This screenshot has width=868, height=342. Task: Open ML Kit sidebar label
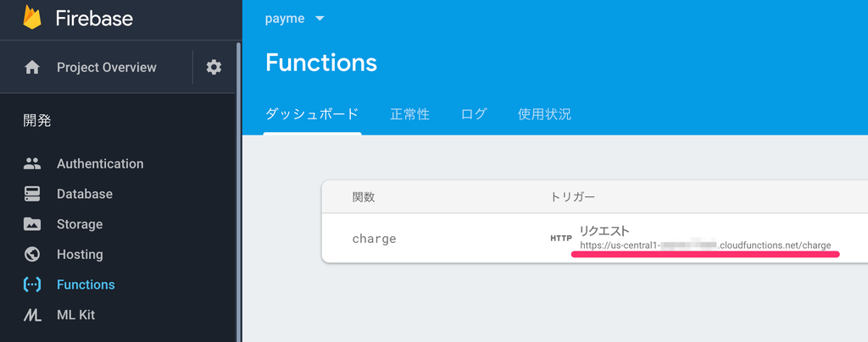[75, 315]
